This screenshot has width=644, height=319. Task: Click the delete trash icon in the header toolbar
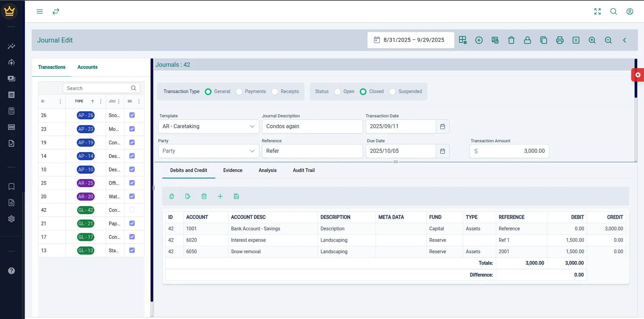tap(511, 40)
